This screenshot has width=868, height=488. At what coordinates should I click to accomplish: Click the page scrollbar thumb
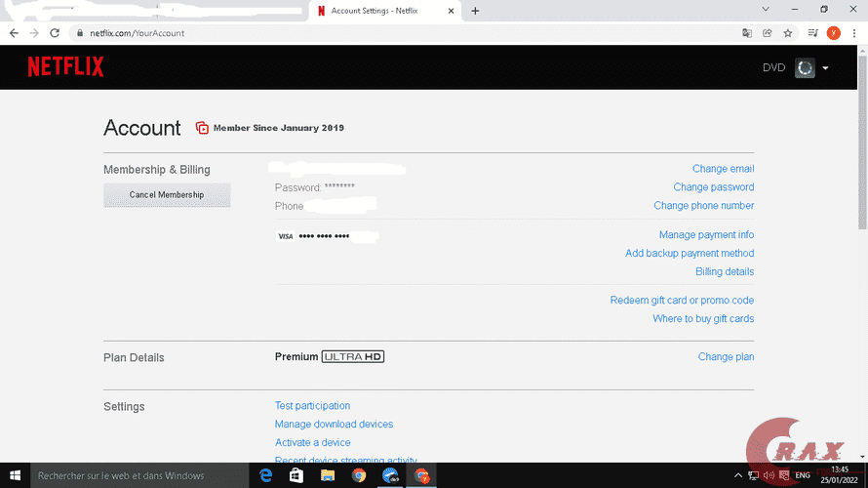click(862, 142)
